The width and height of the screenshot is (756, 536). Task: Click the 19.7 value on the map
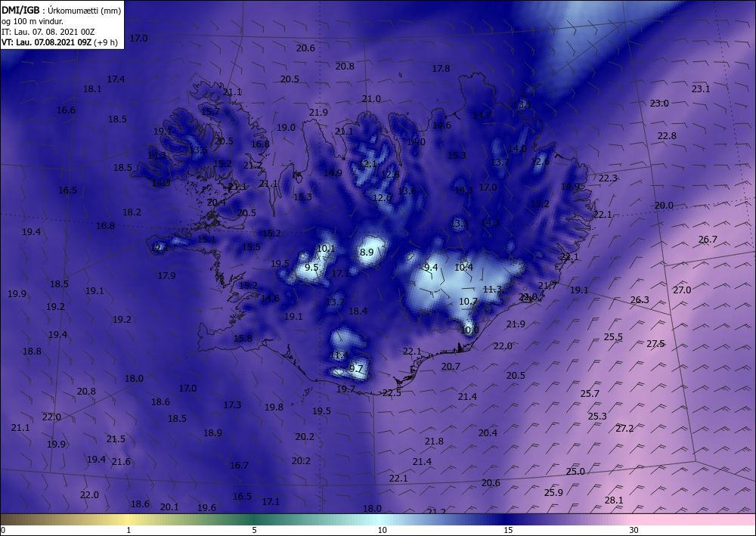click(345, 389)
